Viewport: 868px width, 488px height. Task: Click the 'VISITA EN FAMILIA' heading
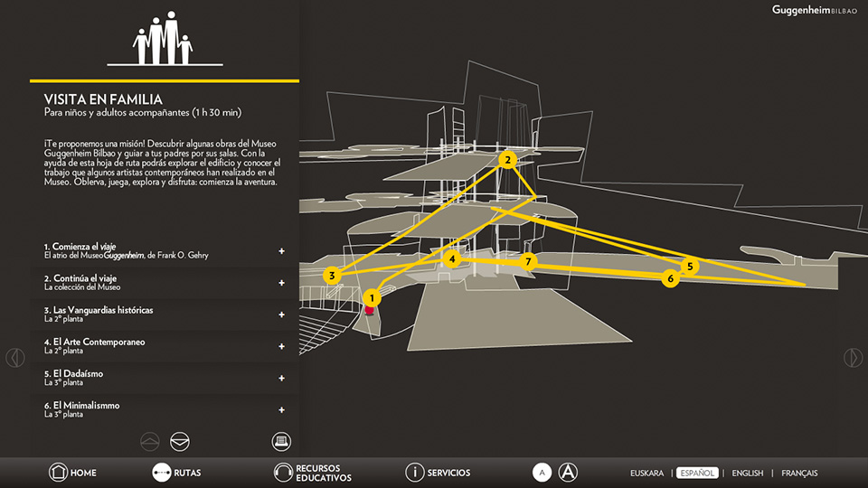click(103, 99)
